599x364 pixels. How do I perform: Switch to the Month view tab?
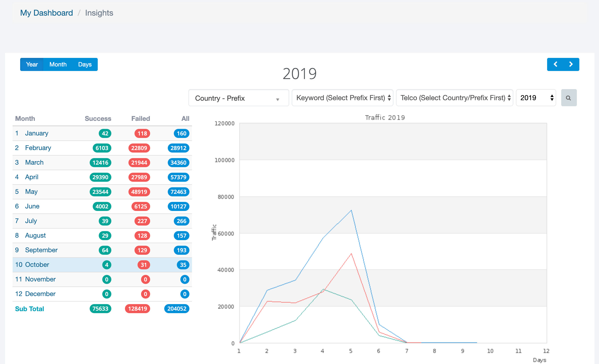(x=58, y=64)
